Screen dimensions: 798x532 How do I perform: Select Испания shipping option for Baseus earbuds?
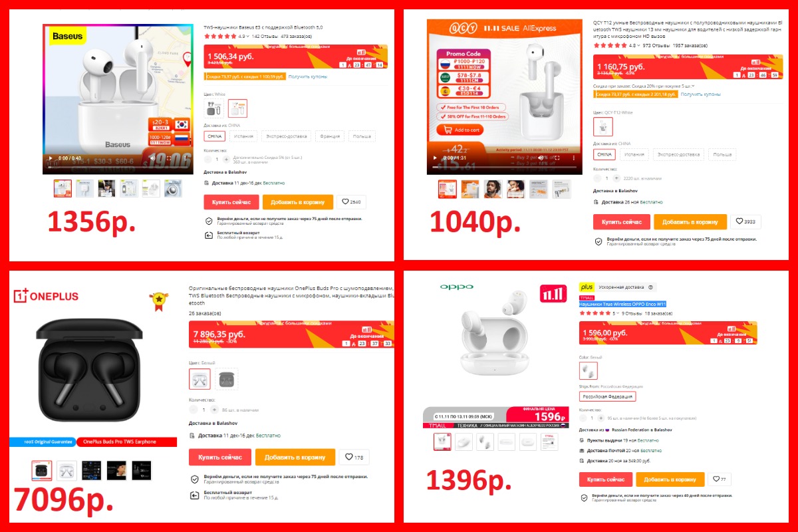tap(243, 136)
